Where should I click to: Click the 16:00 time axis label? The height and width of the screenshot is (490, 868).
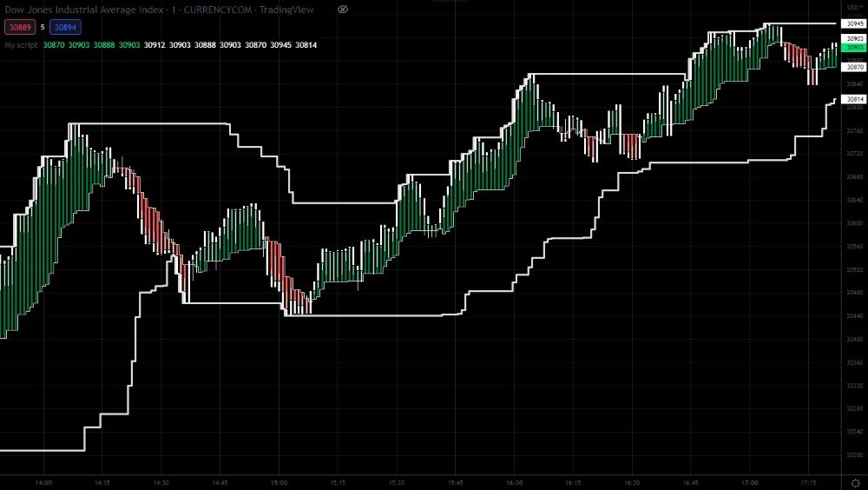(x=514, y=483)
